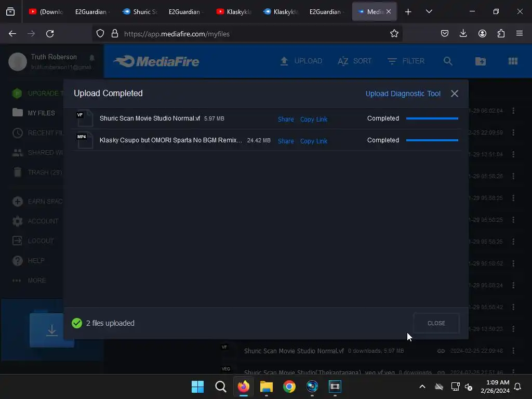Screen dimensions: 532x399
Task: Open the tracking protection shield icon
Action: click(x=100, y=34)
